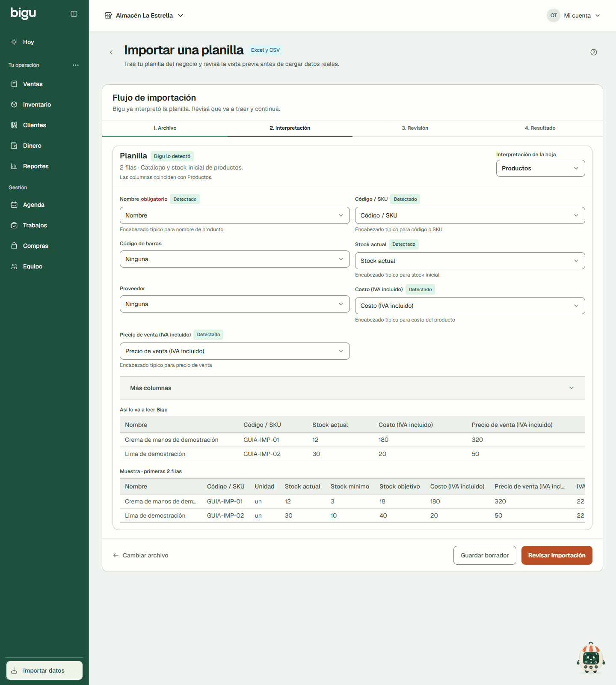Click Revisar importación button
Image resolution: width=616 pixels, height=685 pixels.
(x=557, y=555)
